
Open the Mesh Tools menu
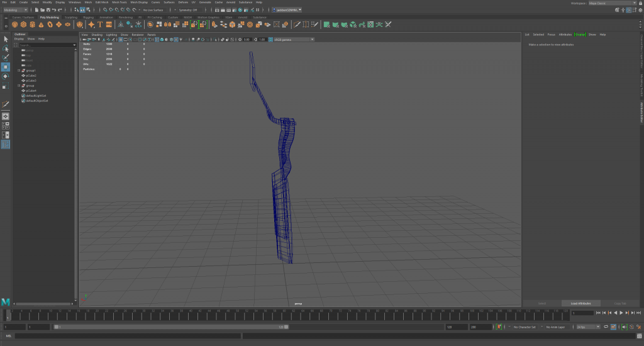pos(119,3)
